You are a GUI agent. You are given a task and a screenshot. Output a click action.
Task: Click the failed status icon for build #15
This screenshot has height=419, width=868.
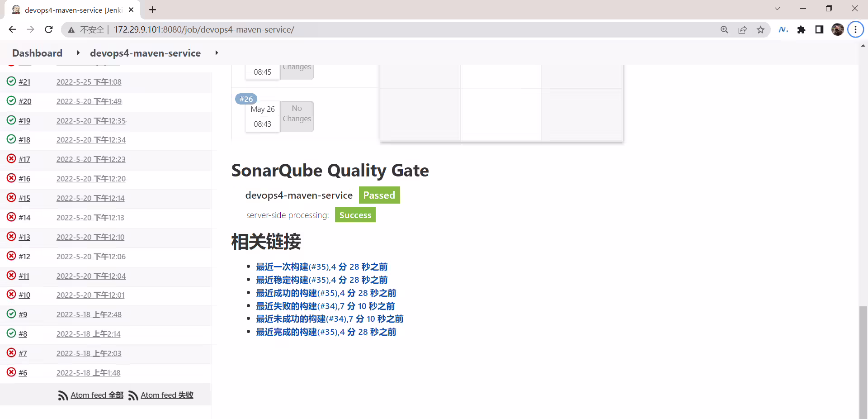click(x=11, y=197)
